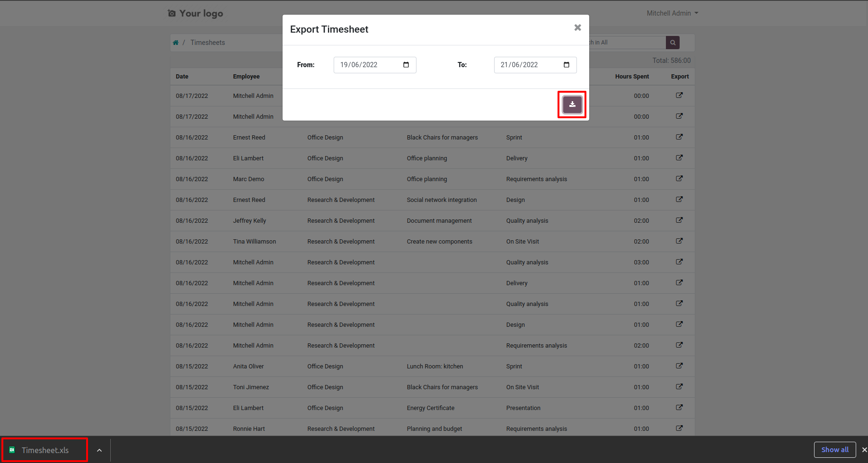Export the Anita Oliver Lunch Room row
Viewport: 868px width, 463px height.
679,366
